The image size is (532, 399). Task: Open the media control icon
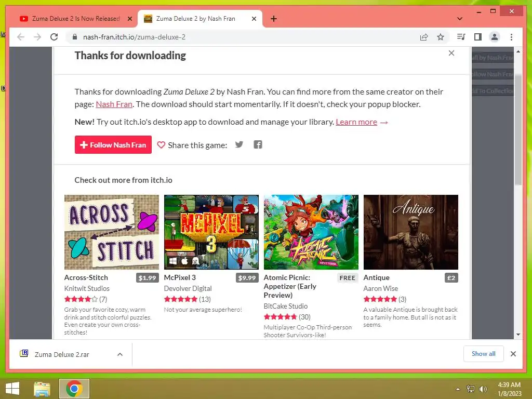tap(461, 37)
